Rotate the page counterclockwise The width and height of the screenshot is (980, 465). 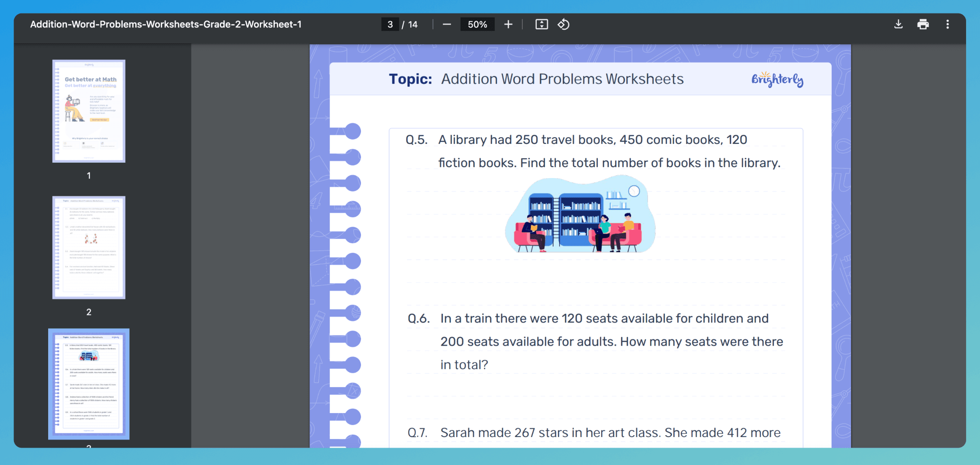[563, 24]
